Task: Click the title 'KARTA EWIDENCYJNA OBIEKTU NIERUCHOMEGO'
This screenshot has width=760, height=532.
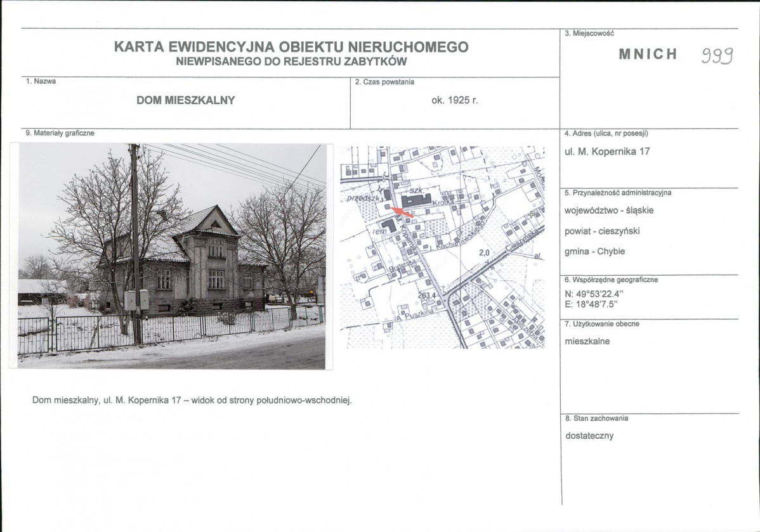Action: coord(291,47)
